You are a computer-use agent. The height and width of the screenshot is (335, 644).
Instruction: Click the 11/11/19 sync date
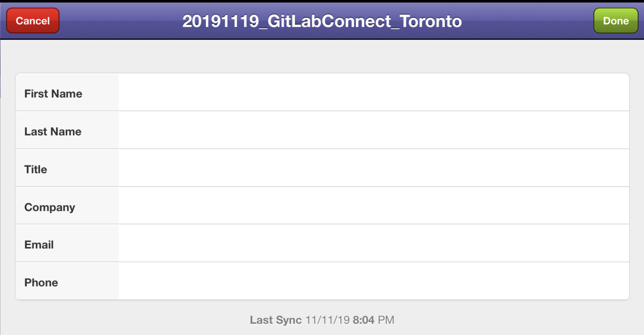pyautogui.click(x=327, y=320)
